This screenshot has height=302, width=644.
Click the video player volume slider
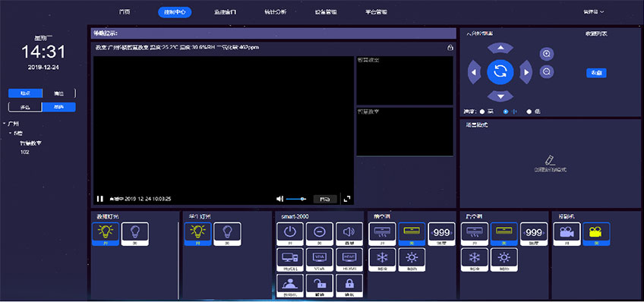coord(296,199)
